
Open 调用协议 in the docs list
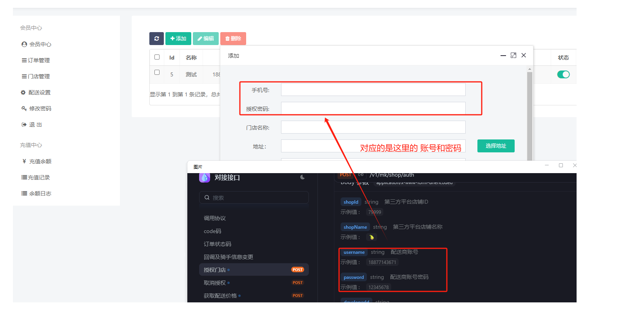[215, 218]
